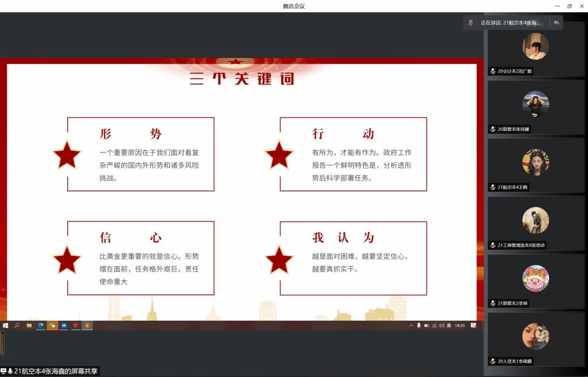
Task: Click the slide title 三个关键词
Action: click(x=242, y=79)
